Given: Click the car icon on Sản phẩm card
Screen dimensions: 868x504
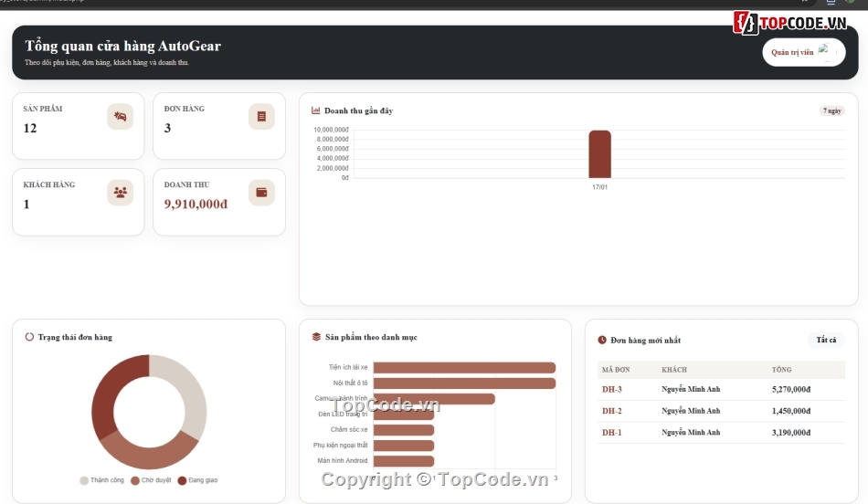Looking at the screenshot, I should (x=120, y=116).
